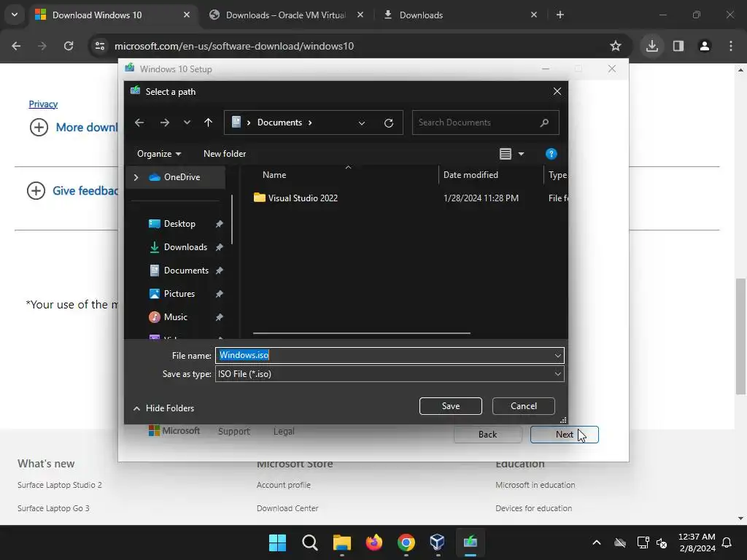Open the Privacy link on webpage
Viewport: 747px width, 560px height.
tap(43, 104)
